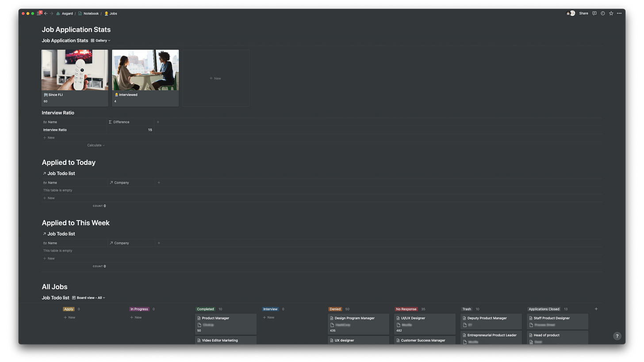The image size is (644, 362).
Task: Open the sidebar hamburger menu
Action: click(39, 13)
